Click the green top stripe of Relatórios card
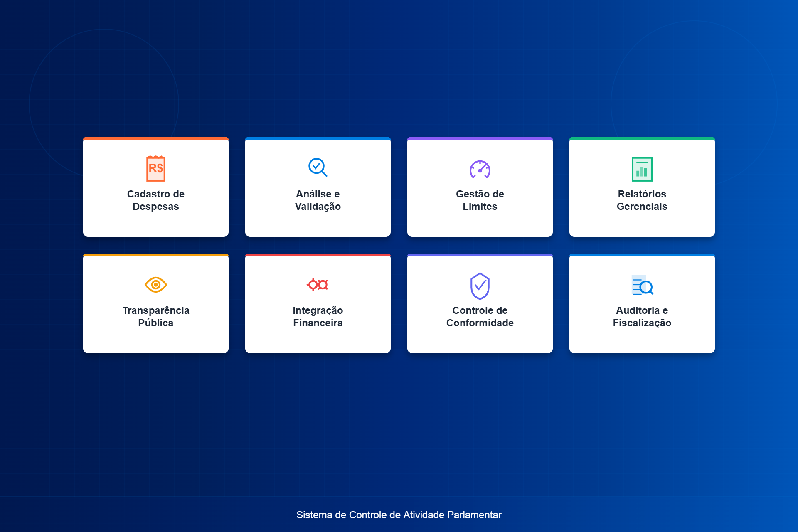The image size is (798, 532). point(642,138)
